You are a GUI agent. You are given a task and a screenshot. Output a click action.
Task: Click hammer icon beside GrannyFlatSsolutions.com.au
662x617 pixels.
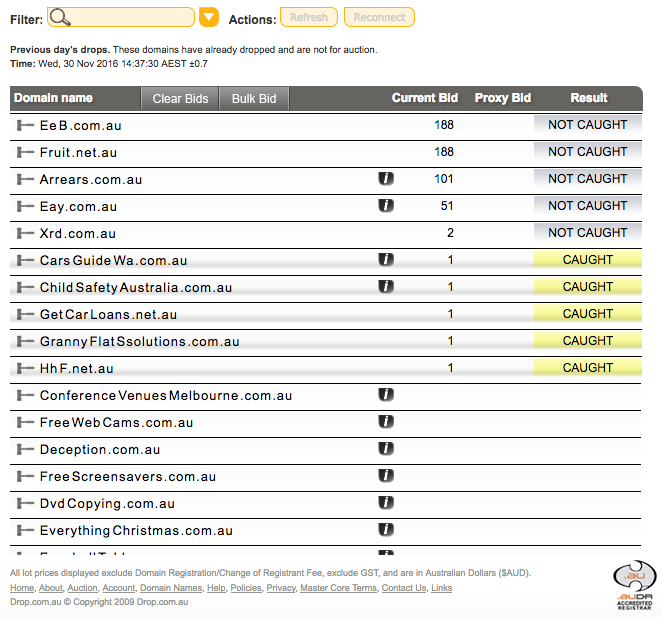point(25,342)
